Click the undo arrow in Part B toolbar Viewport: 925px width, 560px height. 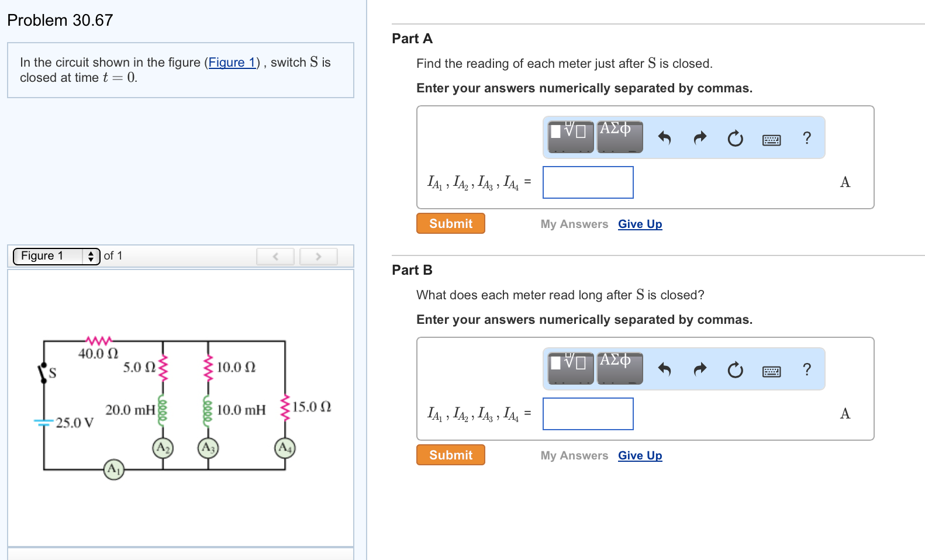point(665,369)
